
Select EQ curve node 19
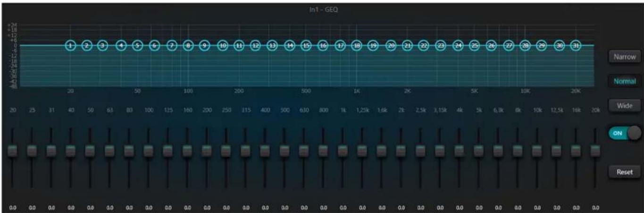point(373,46)
